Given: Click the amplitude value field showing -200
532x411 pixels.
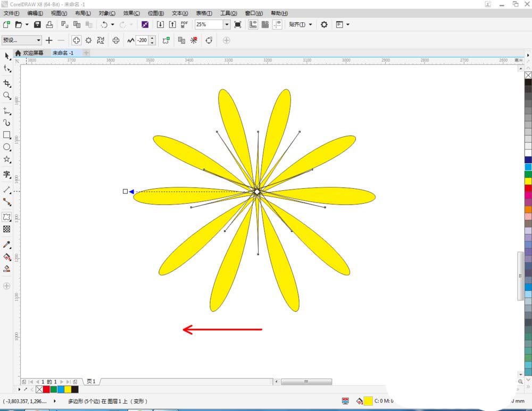Looking at the screenshot, I should pos(143,40).
